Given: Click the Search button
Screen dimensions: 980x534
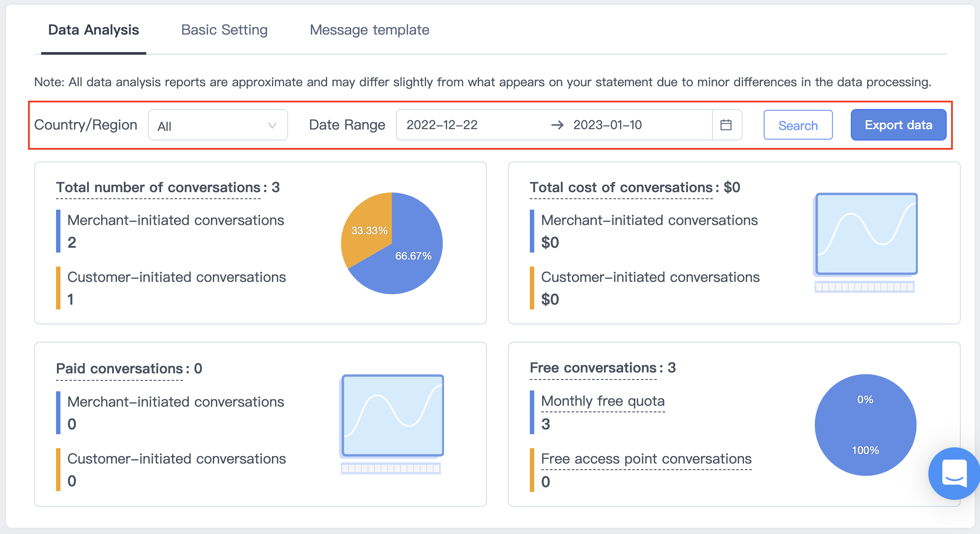Looking at the screenshot, I should [798, 125].
